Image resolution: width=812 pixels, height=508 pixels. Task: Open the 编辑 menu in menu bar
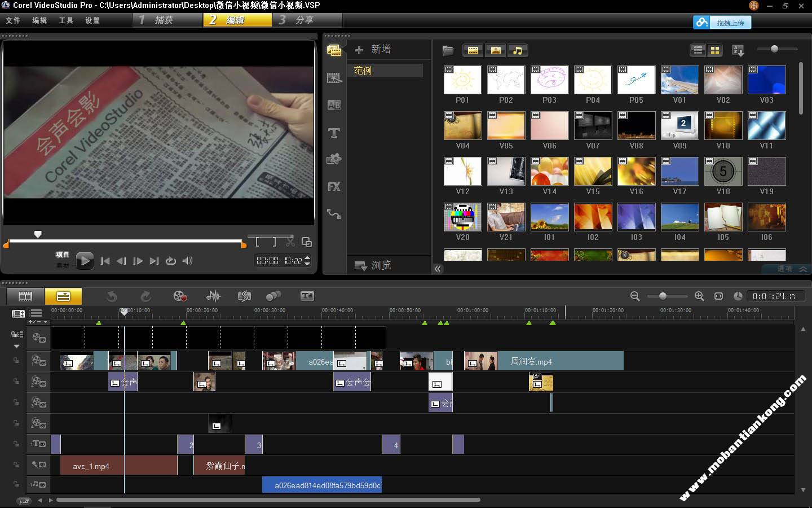tap(39, 20)
